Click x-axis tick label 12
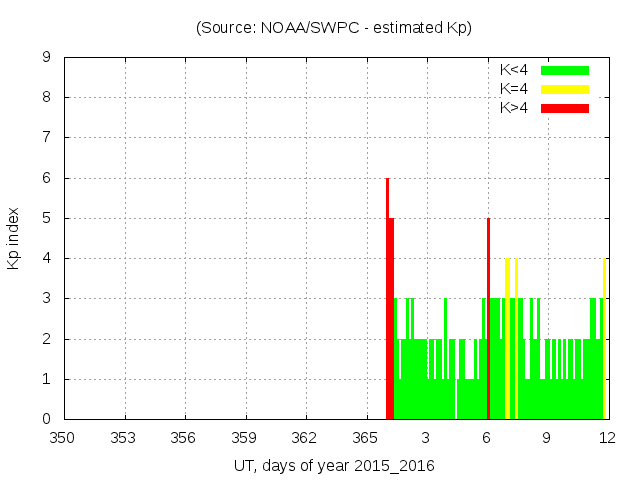 (x=607, y=438)
